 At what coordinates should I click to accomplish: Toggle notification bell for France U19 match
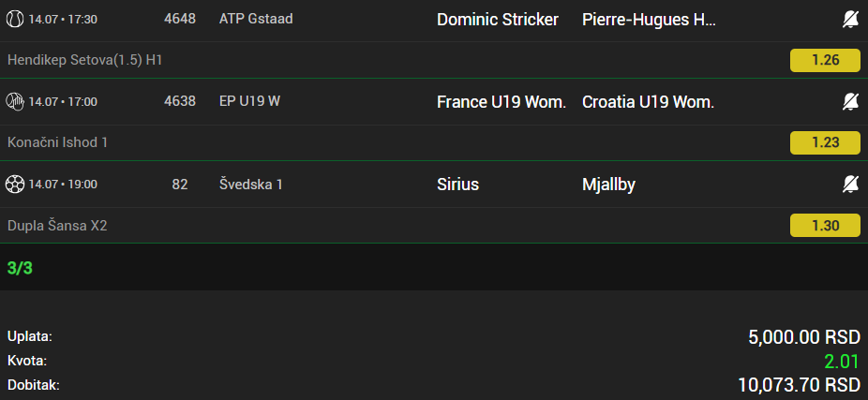(x=850, y=102)
